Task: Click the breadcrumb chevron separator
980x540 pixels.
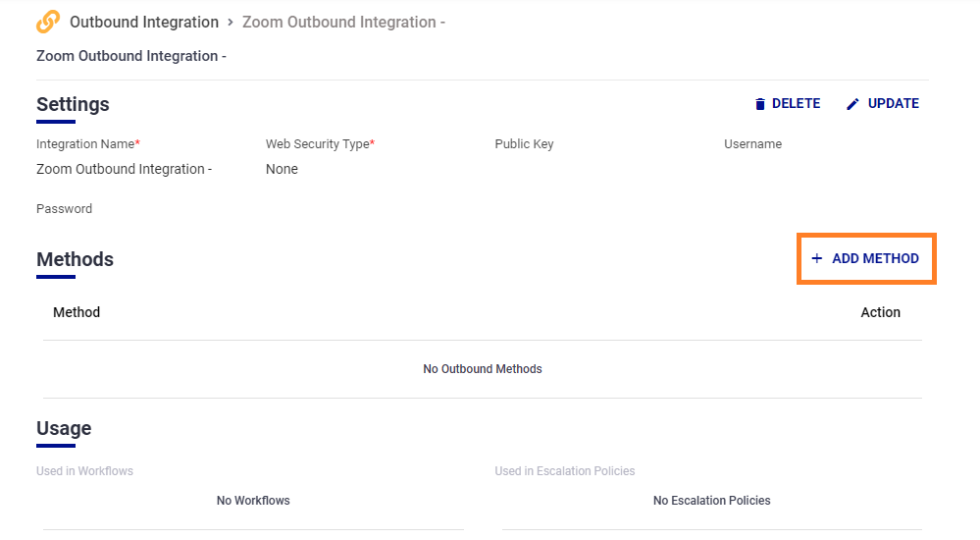Action: pyautogui.click(x=231, y=22)
